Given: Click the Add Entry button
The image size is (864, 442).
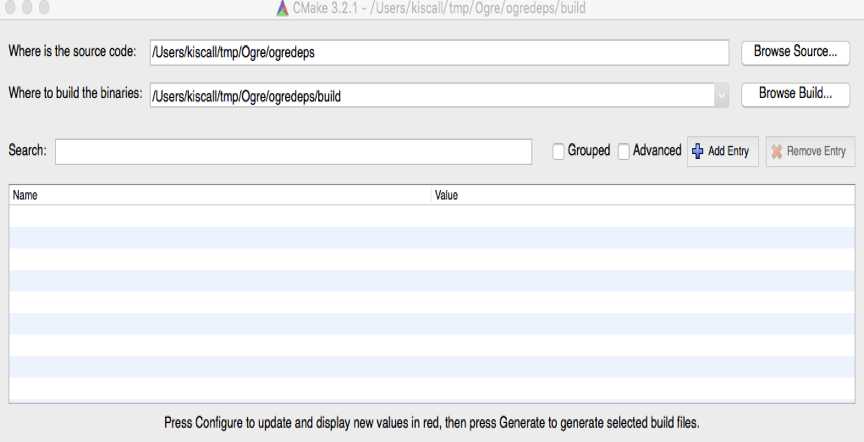Looking at the screenshot, I should (722, 151).
